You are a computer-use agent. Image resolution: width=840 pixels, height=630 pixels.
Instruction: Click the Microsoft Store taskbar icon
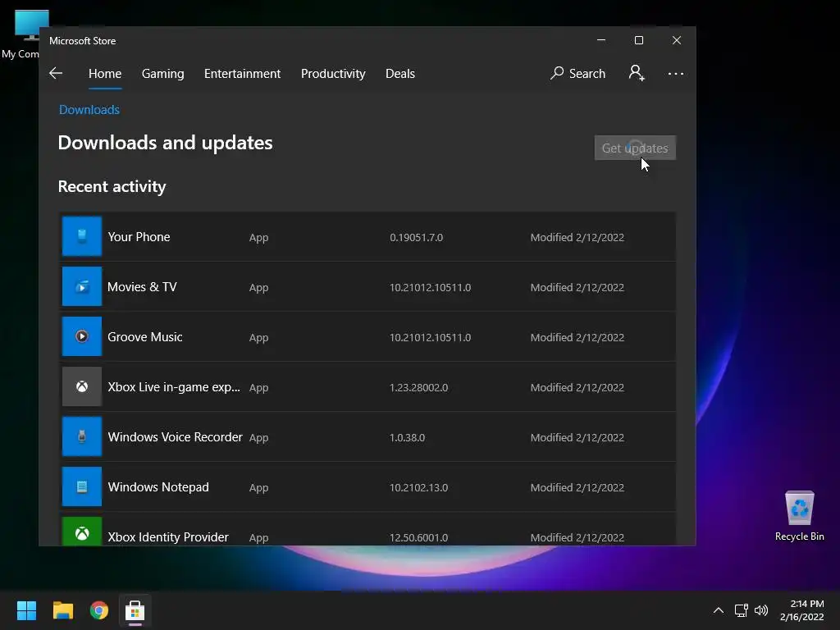point(135,610)
